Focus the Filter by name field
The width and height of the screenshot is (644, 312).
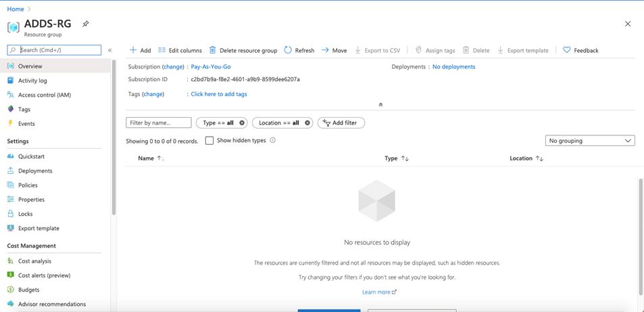point(159,122)
